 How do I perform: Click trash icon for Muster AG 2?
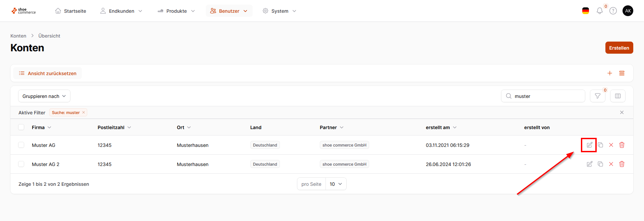click(622, 164)
